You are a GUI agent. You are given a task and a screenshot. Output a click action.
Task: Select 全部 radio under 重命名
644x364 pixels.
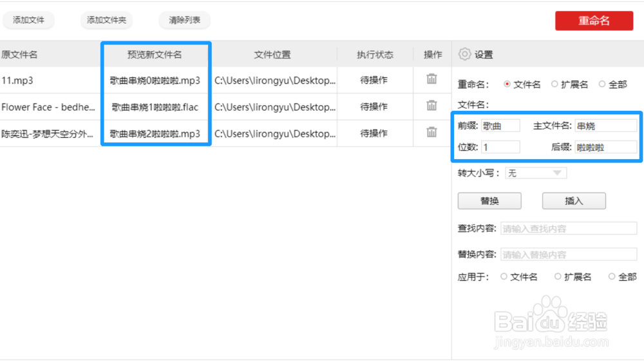tap(602, 84)
